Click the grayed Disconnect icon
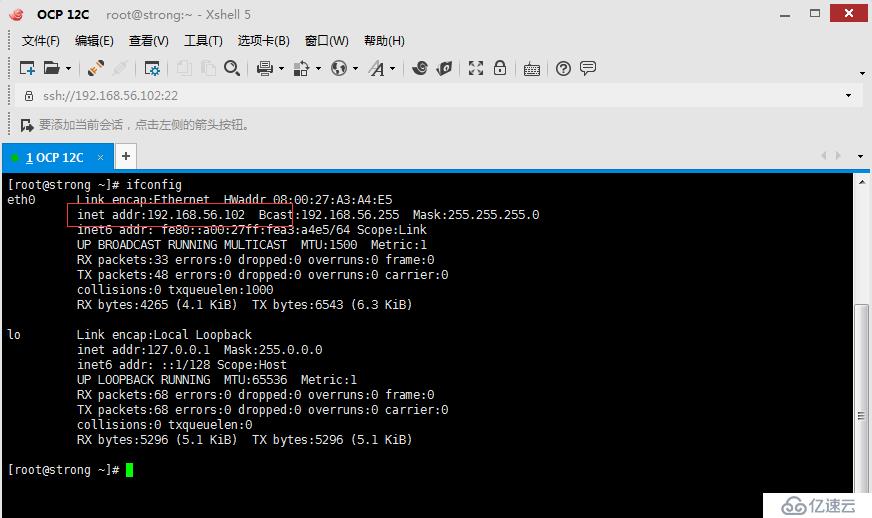Screen dimensions: 872x518 [120, 68]
